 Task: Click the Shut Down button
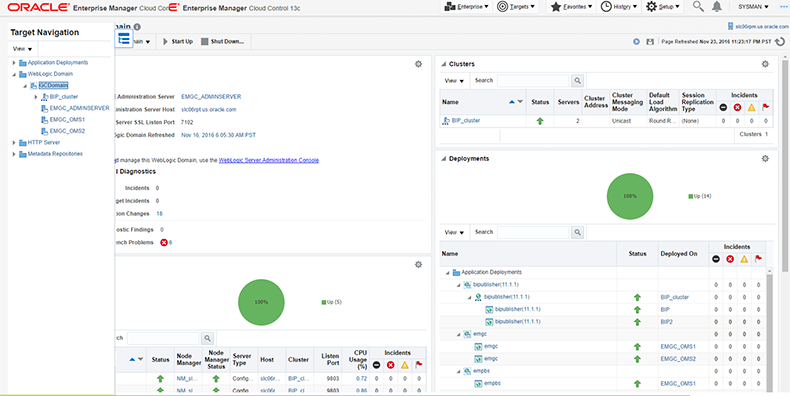(x=223, y=42)
